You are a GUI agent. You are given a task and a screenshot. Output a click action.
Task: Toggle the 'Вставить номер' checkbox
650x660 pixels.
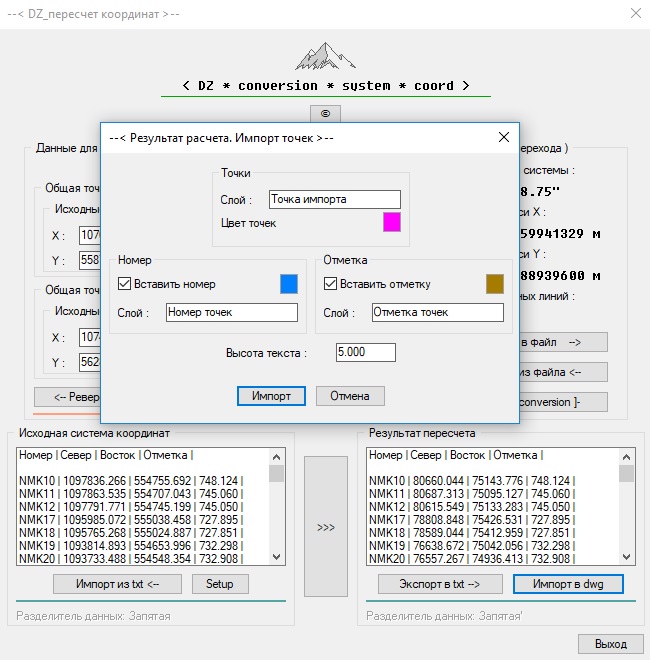125,284
